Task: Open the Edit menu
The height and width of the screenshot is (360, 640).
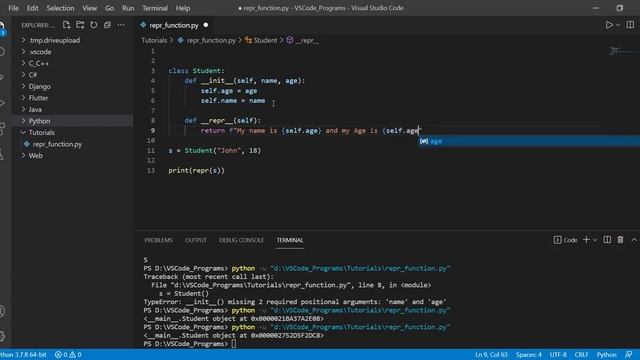Action: (x=32, y=8)
